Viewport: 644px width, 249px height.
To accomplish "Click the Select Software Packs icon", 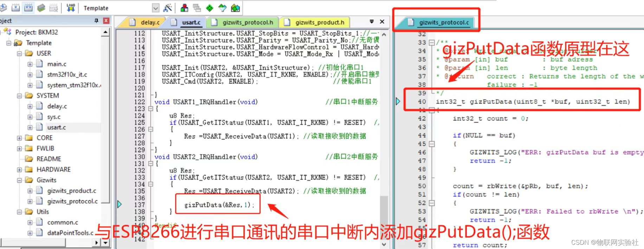I will pyautogui.click(x=223, y=8).
